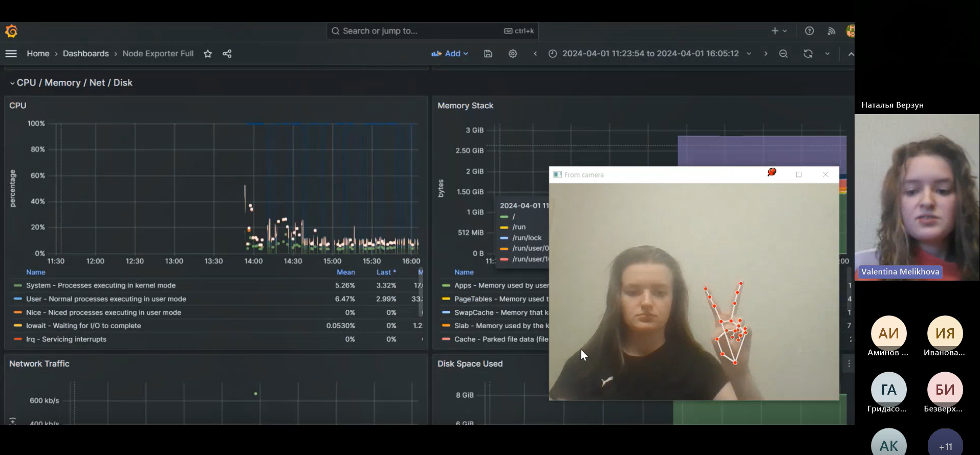
Task: Toggle Iowait series in CPU legend
Action: click(x=83, y=326)
